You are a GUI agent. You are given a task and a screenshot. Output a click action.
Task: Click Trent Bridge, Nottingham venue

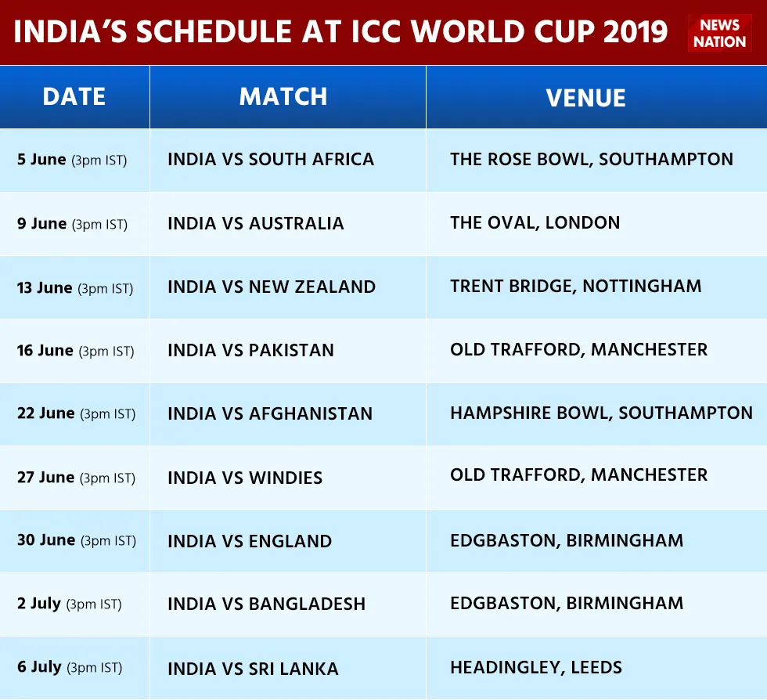[576, 286]
